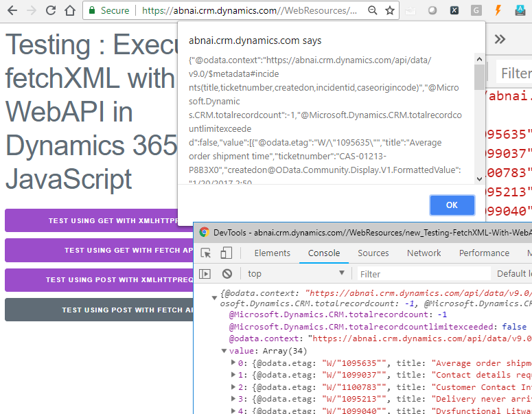
Task: Clear the console with ban icon
Action: (227, 273)
